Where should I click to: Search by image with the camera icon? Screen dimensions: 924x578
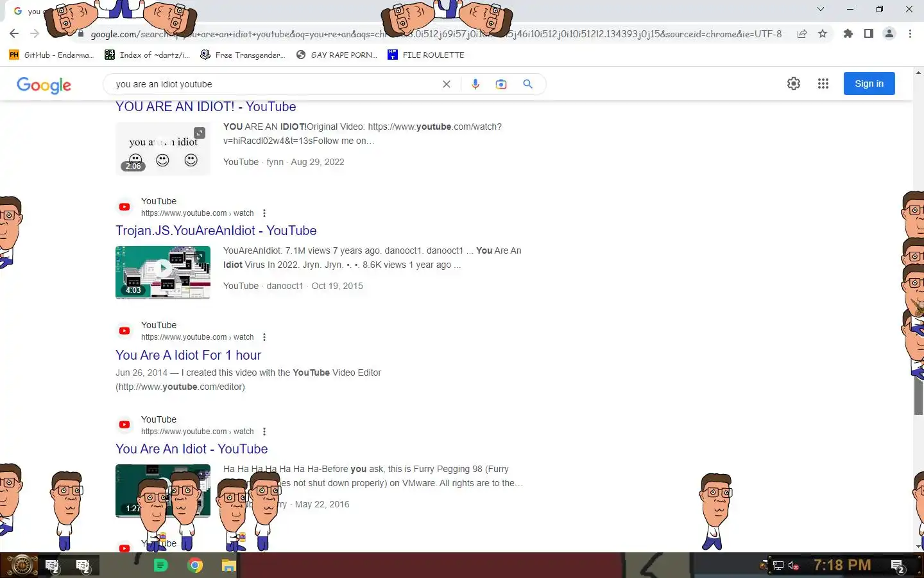(501, 84)
